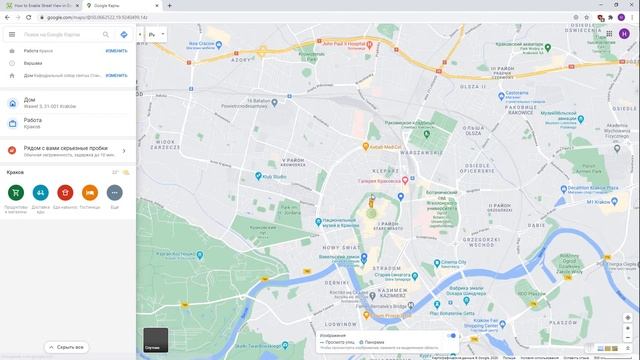The width and height of the screenshot is (640, 360).
Task: Select the Варшава recent search suggestion
Action: pyautogui.click(x=68, y=63)
